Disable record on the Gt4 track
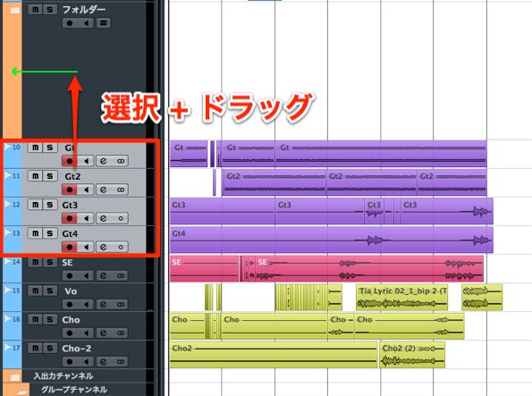 [x=70, y=247]
